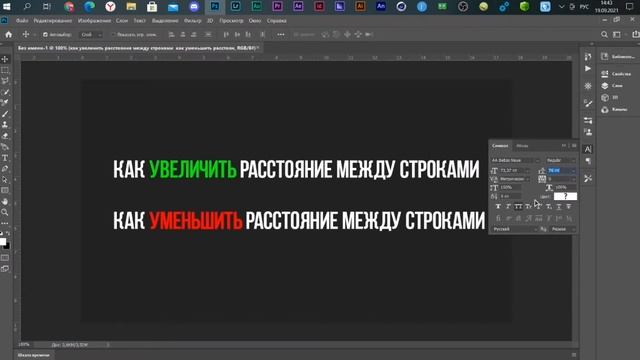The width and height of the screenshot is (640, 360).
Task: Toggle Faux Bold in Character panel
Action: pyautogui.click(x=498, y=207)
